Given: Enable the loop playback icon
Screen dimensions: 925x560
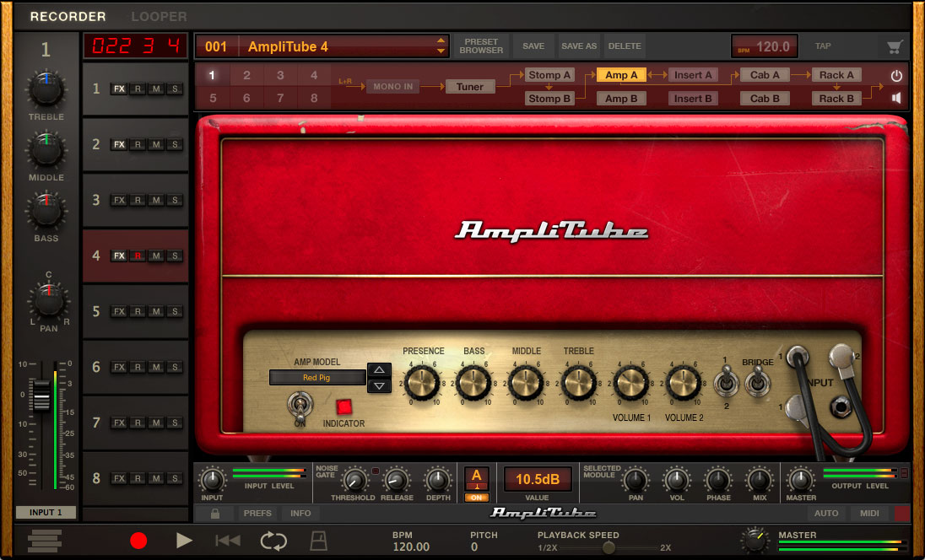Looking at the screenshot, I should 273,541.
